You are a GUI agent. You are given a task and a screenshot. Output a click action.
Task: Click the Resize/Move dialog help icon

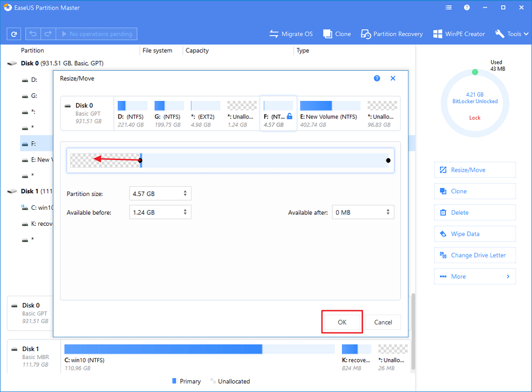tap(377, 79)
